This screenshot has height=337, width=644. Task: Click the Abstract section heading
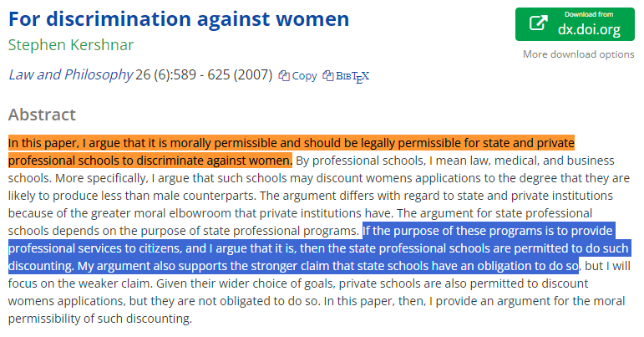[x=42, y=115]
